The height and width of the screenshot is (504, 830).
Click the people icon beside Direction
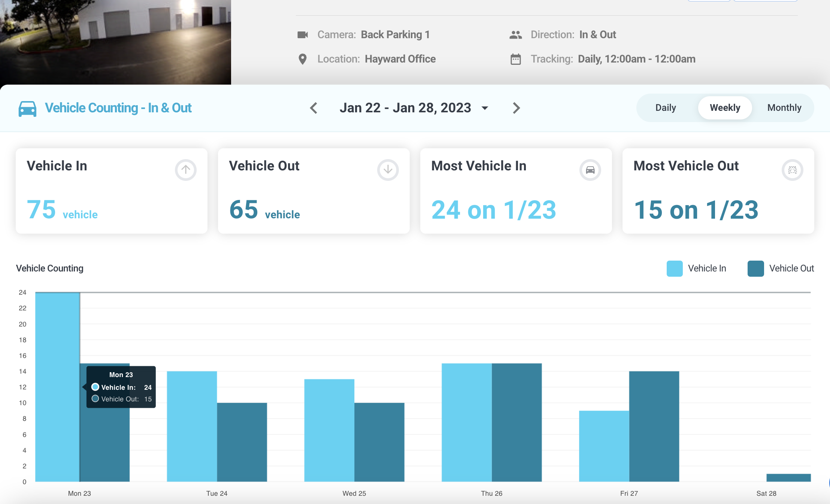click(x=516, y=35)
